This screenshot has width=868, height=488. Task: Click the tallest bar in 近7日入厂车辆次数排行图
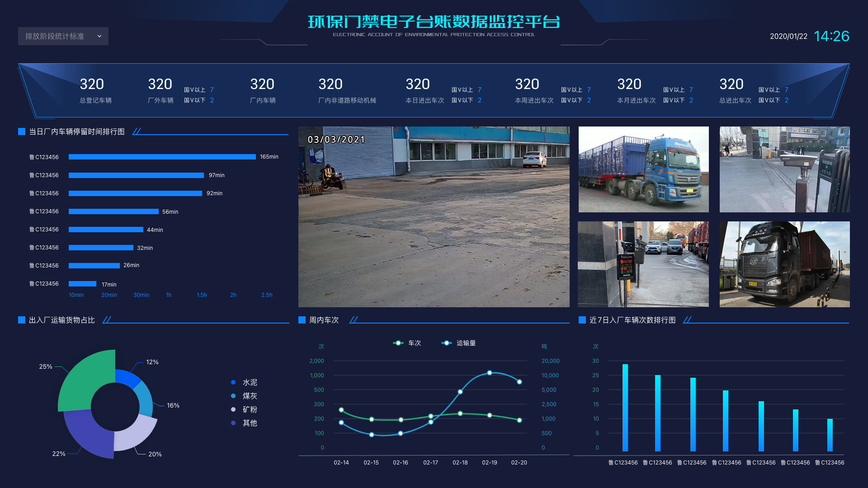coord(625,407)
